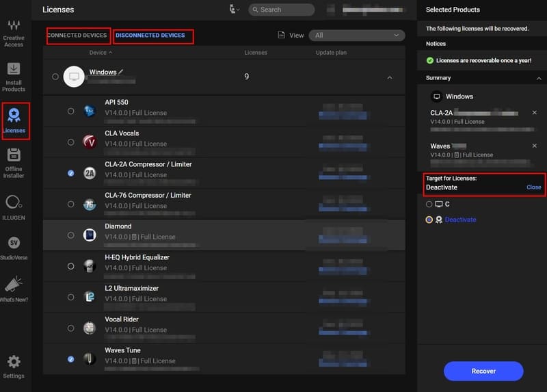Open the View filter dropdown
This screenshot has width=547, height=392.
[x=356, y=35]
